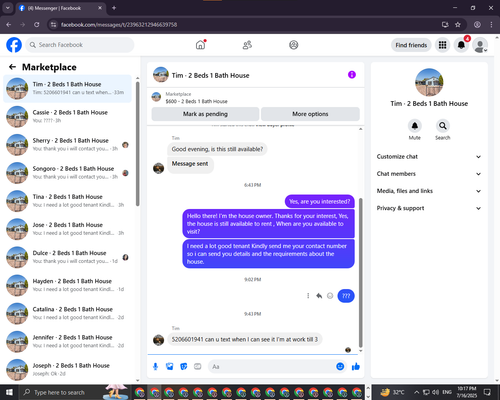500x400 pixels.
Task: Click More options button
Action: [310, 114]
